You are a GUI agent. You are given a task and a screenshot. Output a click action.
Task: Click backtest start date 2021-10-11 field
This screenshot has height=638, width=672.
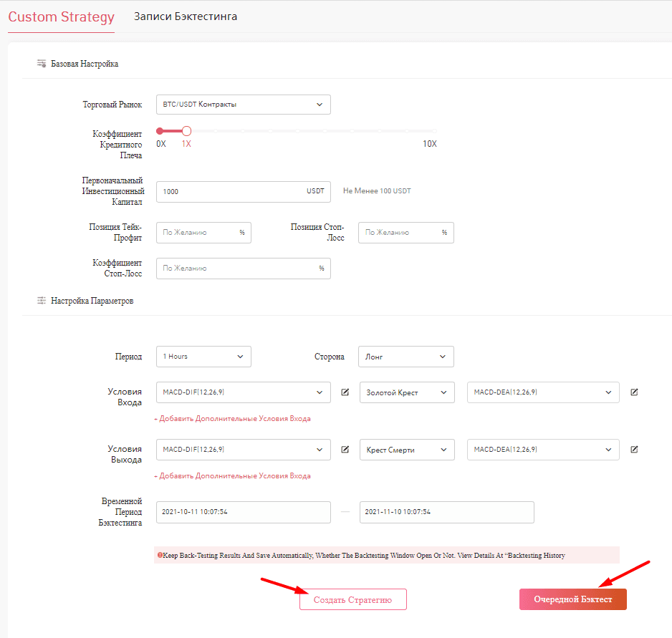243,512
